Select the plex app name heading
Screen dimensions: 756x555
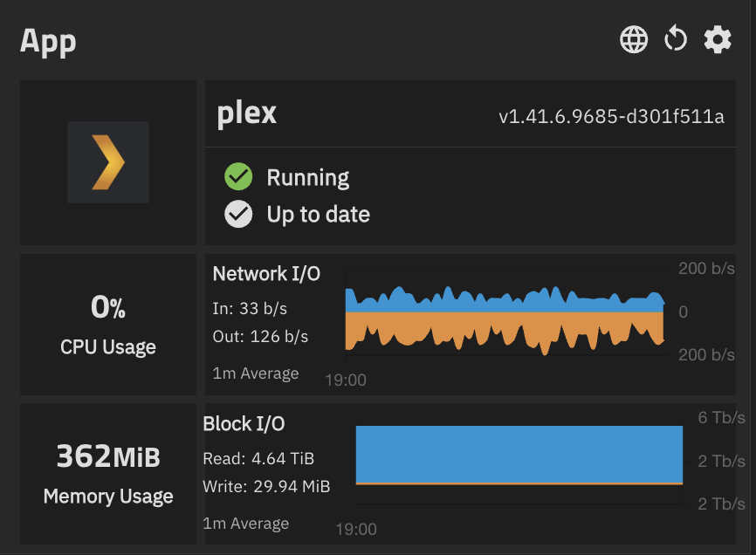pyautogui.click(x=246, y=114)
